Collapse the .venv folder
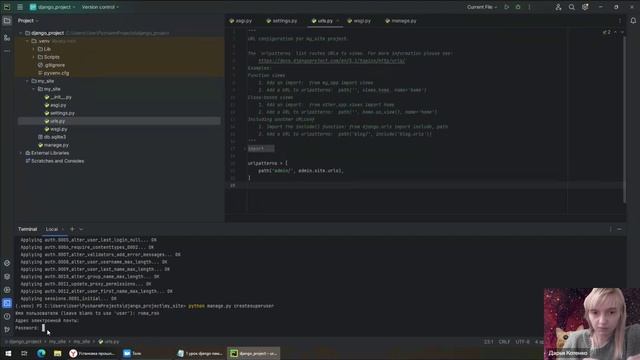The height and width of the screenshot is (360, 640). coord(27,41)
